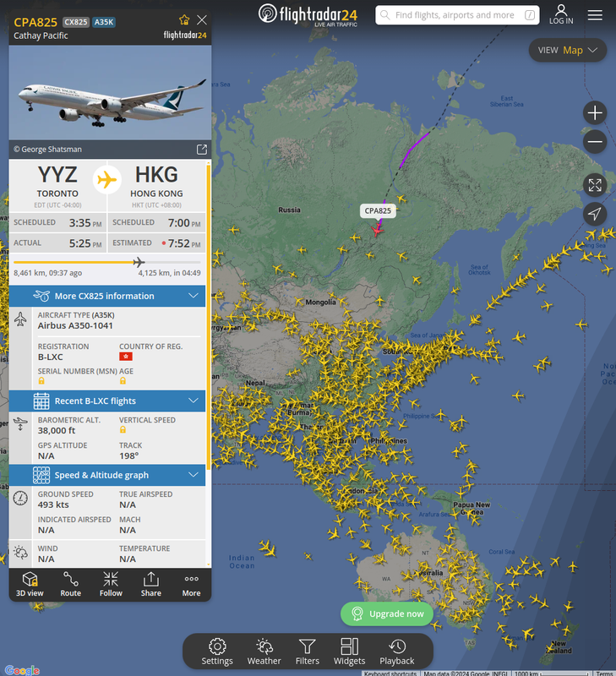Viewport: 616px width, 676px height.
Task: Share this flight
Action: [151, 584]
